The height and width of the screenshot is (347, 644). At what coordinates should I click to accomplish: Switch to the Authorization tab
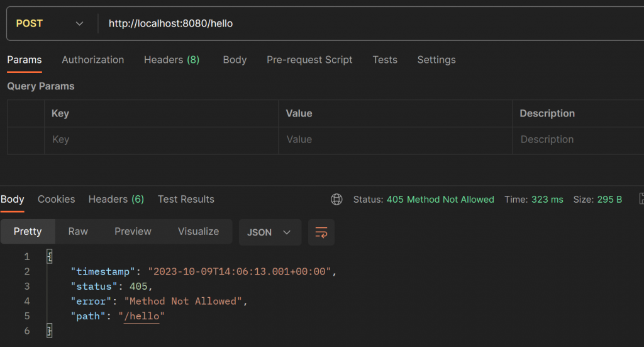pos(92,60)
